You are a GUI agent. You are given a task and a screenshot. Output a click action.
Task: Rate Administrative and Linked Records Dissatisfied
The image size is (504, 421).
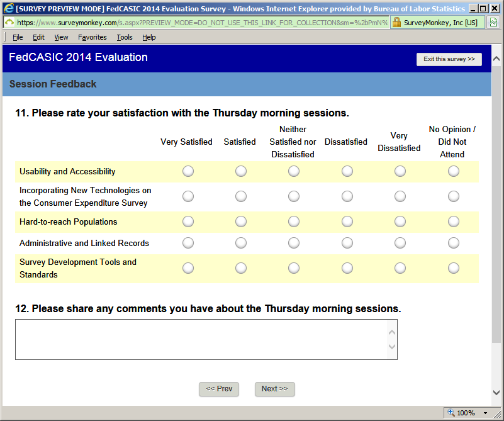pos(347,243)
